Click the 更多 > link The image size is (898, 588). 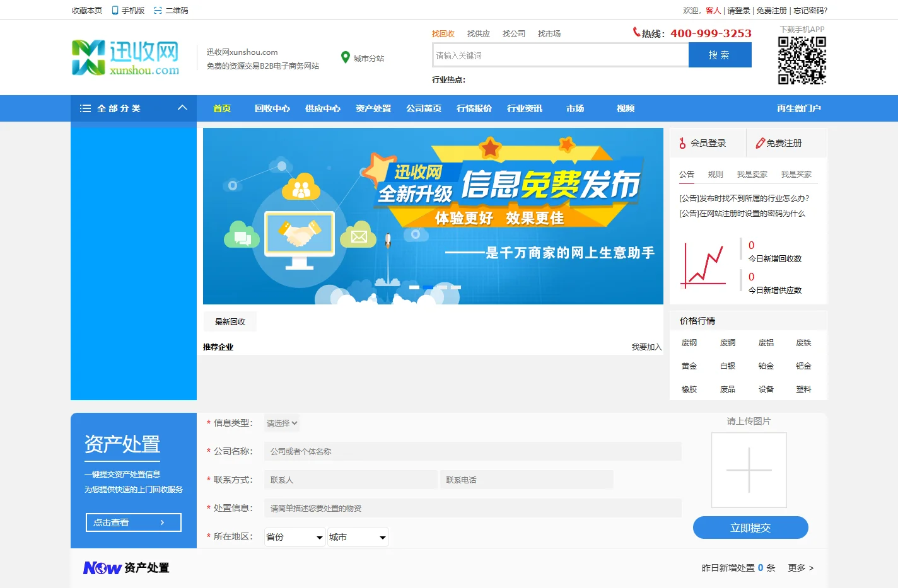[x=801, y=568]
